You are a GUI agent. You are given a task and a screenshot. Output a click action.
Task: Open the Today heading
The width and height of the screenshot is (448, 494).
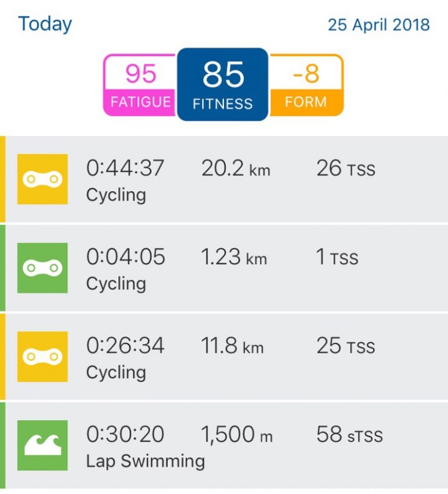[x=45, y=24]
